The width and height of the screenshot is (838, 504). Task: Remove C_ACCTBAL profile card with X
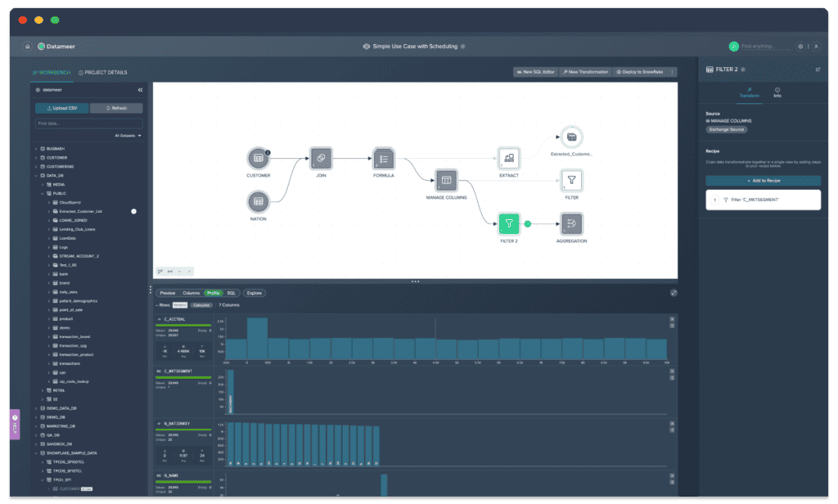click(x=672, y=319)
